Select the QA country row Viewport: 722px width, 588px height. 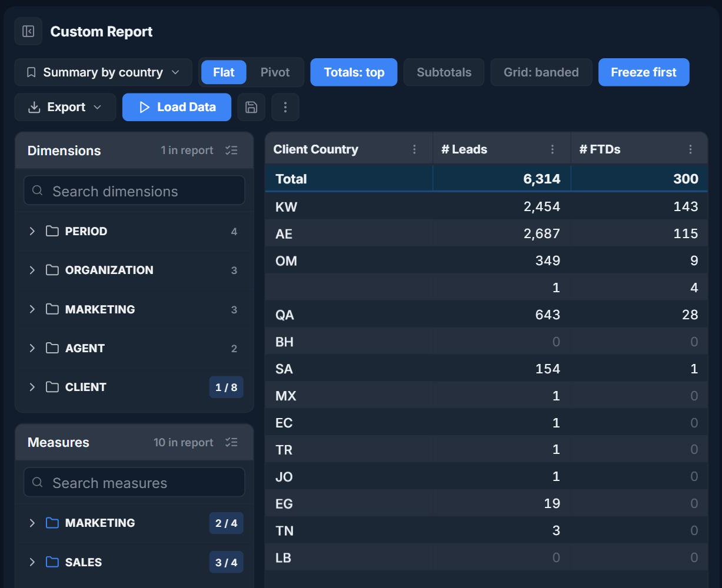486,315
